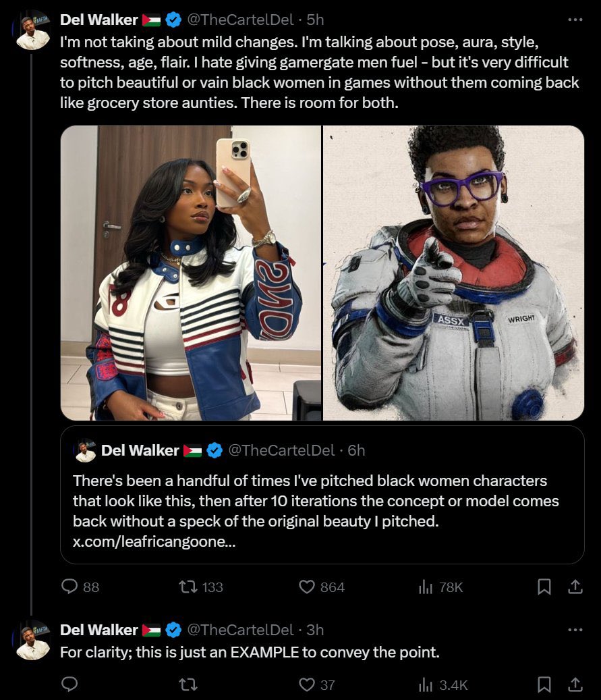Open the mirror selfie photo
The width and height of the screenshot is (601, 700).
pos(191,273)
